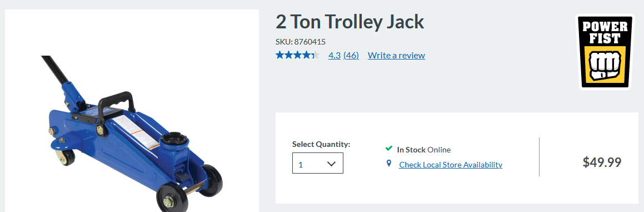This screenshot has width=644, height=212.
Task: Select the partially filled fifth star
Action: (315, 55)
